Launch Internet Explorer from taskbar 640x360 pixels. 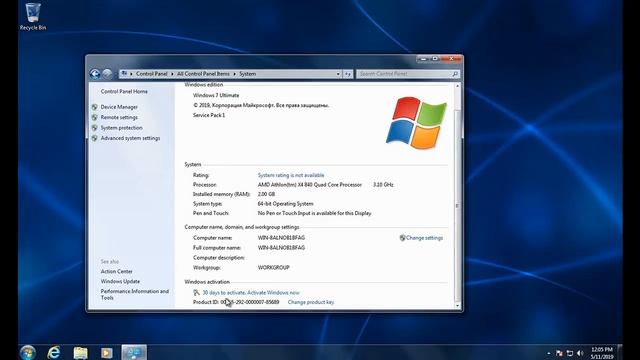(53, 352)
